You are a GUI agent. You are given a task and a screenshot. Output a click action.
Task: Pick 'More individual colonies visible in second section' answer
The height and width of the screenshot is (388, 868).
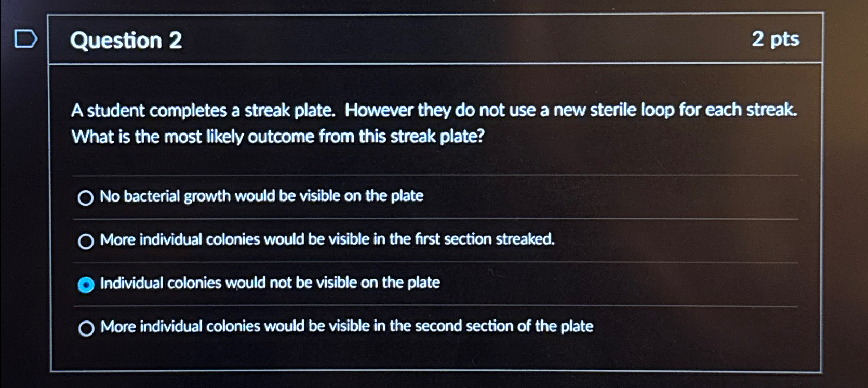point(86,327)
